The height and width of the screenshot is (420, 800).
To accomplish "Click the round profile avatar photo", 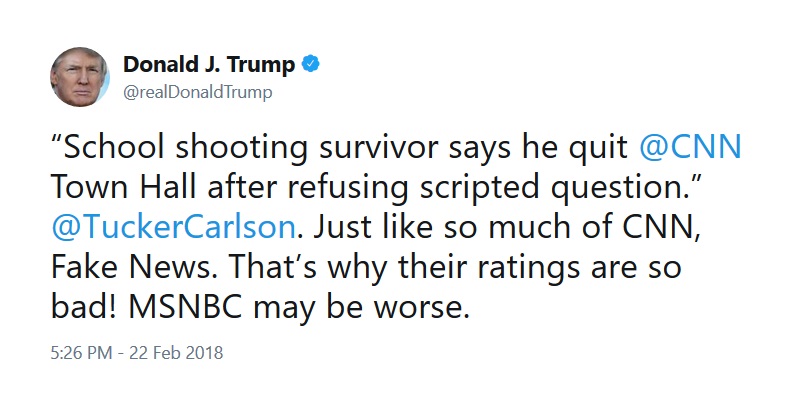I will [x=80, y=77].
